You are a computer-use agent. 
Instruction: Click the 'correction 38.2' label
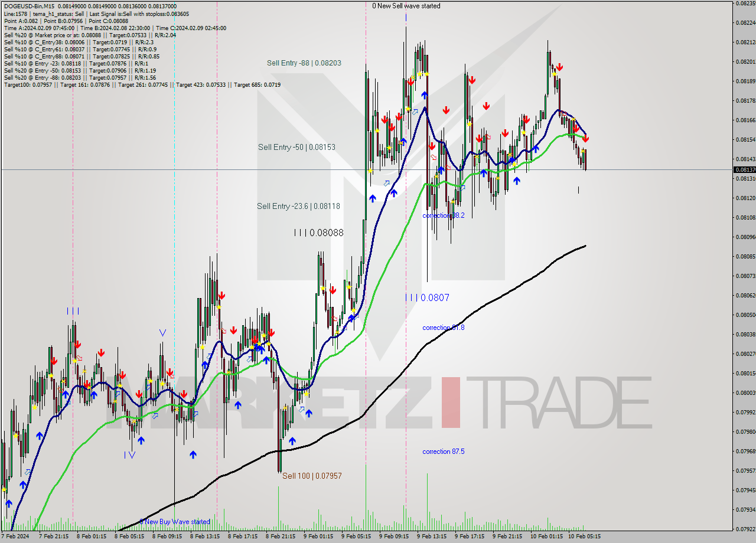pyautogui.click(x=444, y=215)
